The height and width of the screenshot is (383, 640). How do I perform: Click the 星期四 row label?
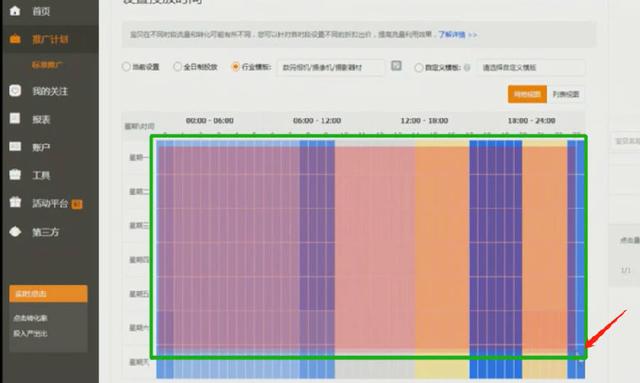[x=139, y=260]
